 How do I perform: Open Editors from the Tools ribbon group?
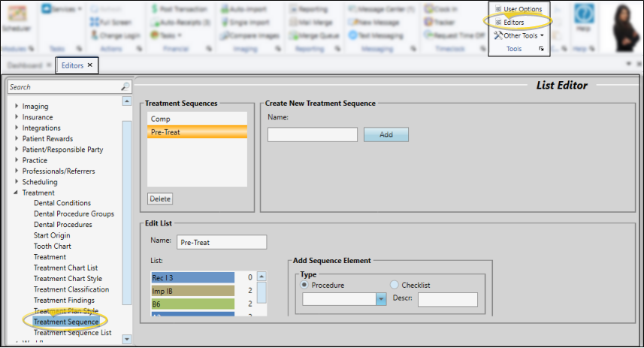click(x=514, y=23)
